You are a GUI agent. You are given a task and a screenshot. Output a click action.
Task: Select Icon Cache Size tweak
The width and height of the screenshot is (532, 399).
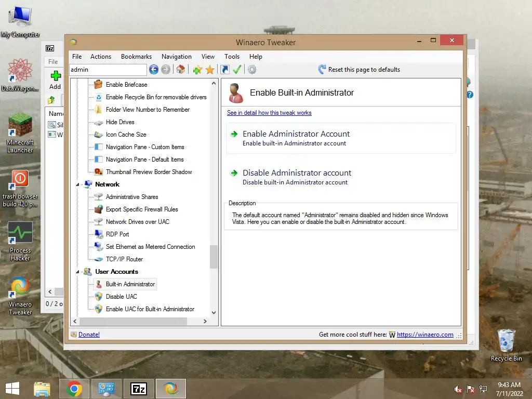(x=126, y=135)
